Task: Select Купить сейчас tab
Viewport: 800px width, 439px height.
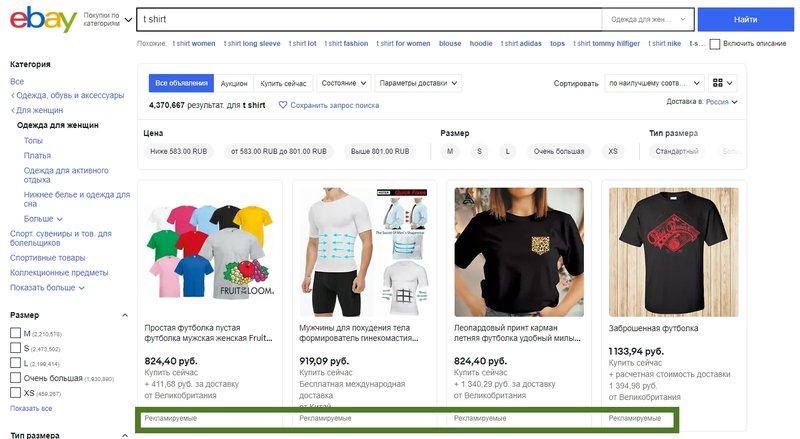Action: tap(283, 83)
